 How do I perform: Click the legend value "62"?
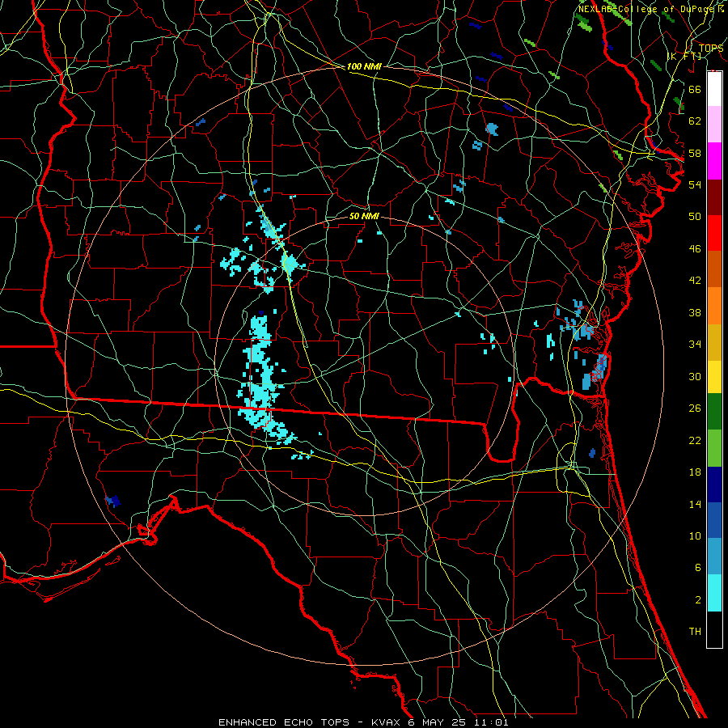click(695, 121)
